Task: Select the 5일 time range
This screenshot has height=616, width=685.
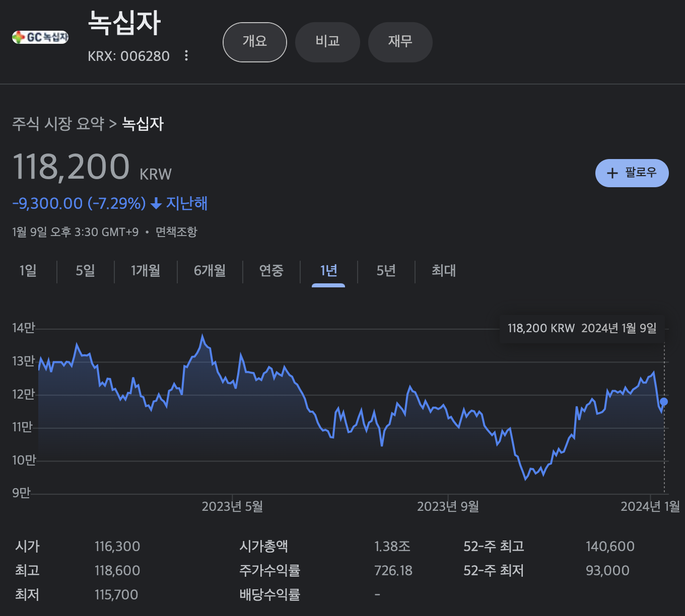Action: [x=86, y=271]
